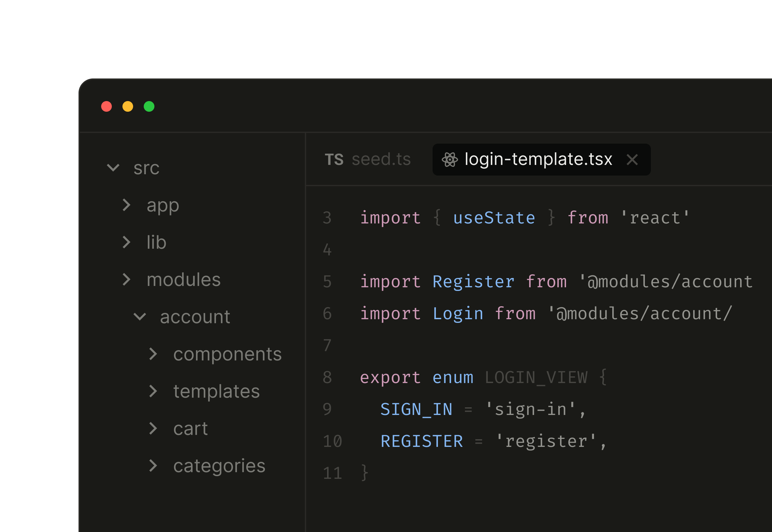
Task: Expand the app folder chevron
Action: (x=126, y=205)
